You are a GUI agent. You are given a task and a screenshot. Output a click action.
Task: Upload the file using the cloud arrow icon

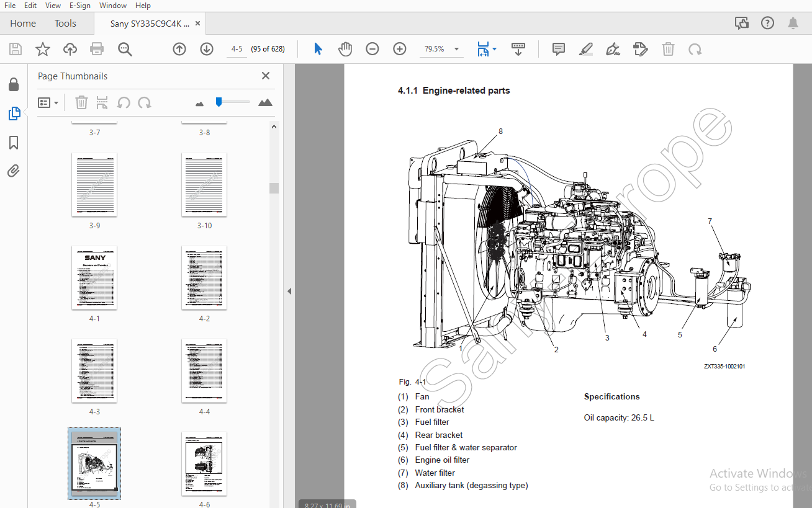70,49
